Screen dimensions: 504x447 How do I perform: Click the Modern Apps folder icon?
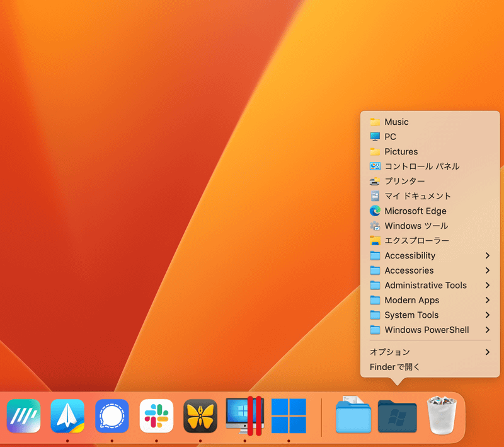[375, 300]
